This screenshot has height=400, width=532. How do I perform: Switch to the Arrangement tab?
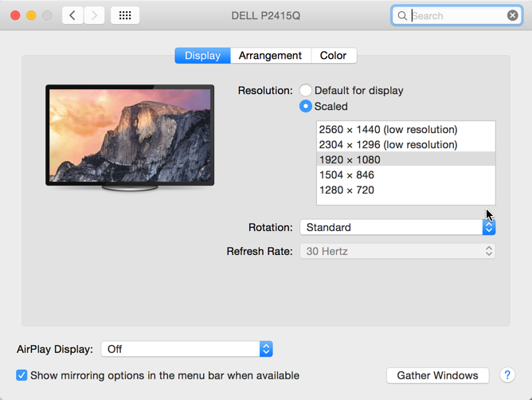point(270,56)
